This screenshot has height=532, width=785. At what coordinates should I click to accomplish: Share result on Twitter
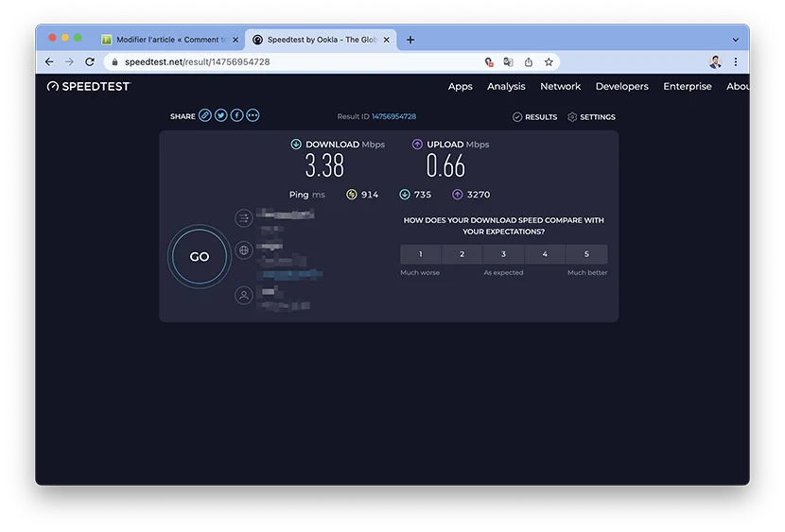pos(220,115)
